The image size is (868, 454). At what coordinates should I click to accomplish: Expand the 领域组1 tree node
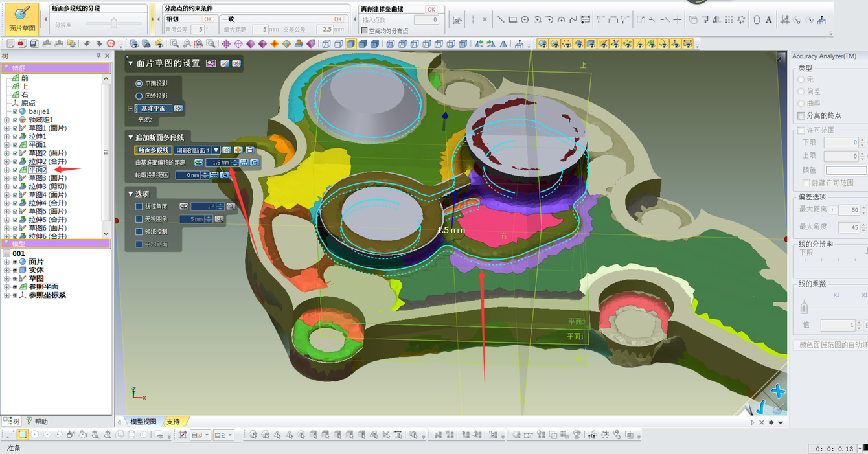click(6, 120)
